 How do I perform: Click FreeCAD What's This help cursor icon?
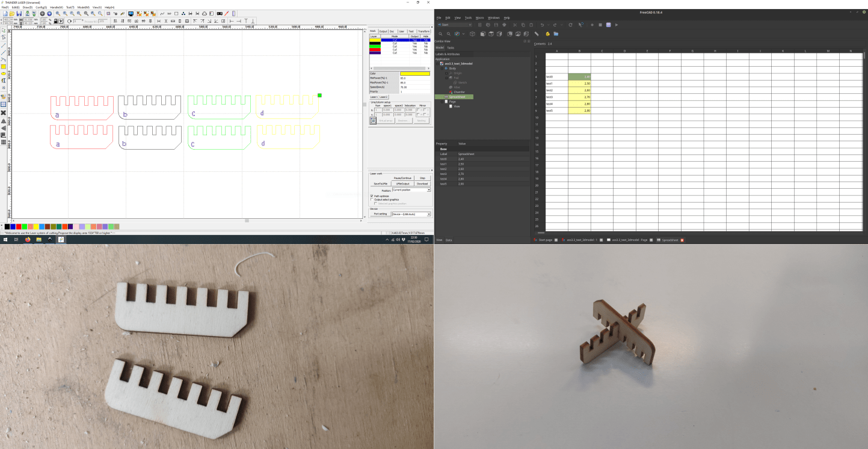click(581, 25)
